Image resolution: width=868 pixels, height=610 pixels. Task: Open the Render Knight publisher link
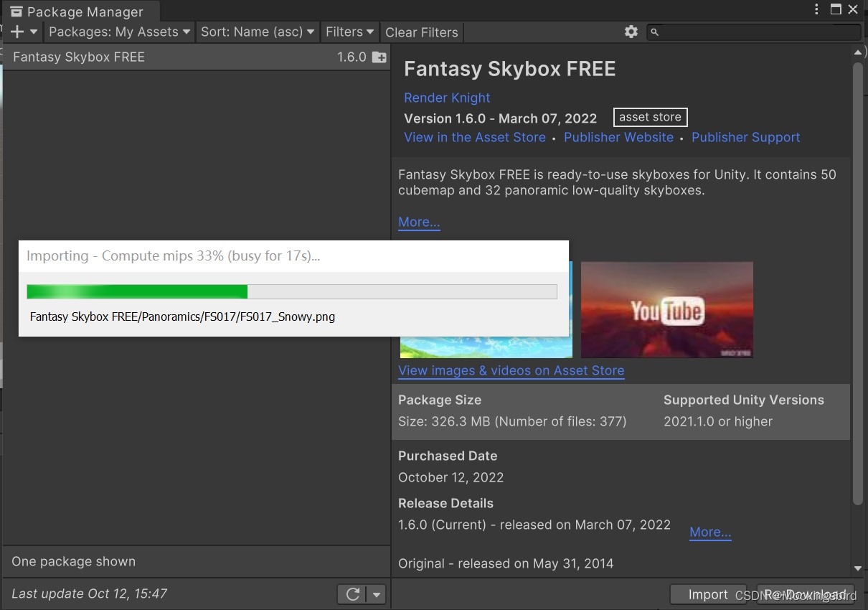(447, 98)
